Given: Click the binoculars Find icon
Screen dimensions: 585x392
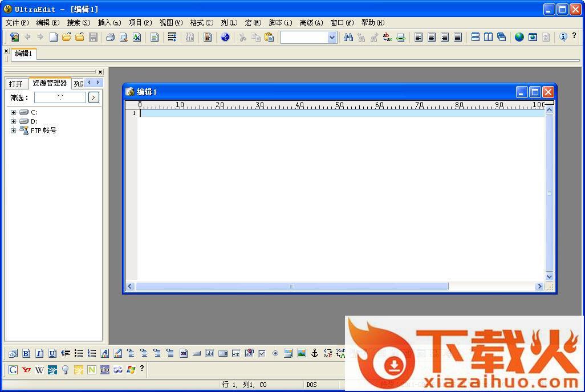Looking at the screenshot, I should (348, 37).
